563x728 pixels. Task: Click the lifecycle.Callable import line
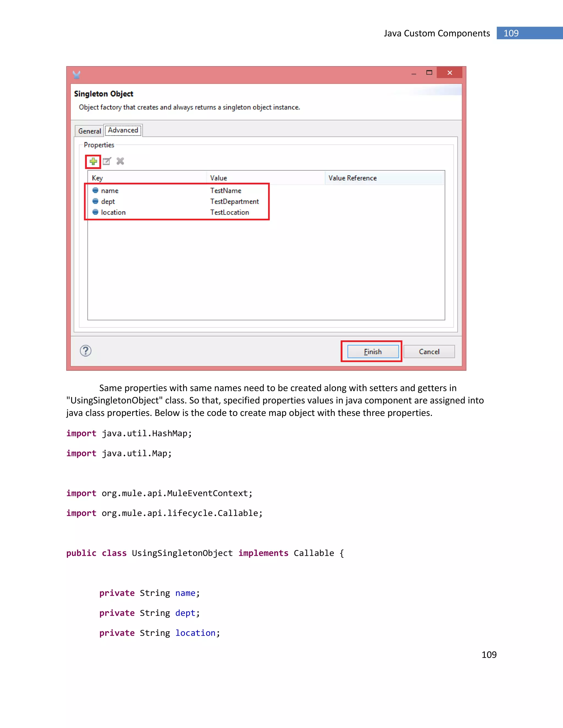(x=164, y=513)
